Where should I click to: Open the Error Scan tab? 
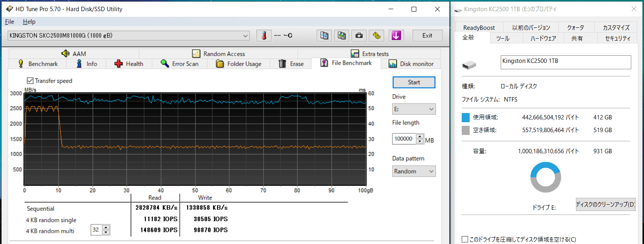(180, 64)
